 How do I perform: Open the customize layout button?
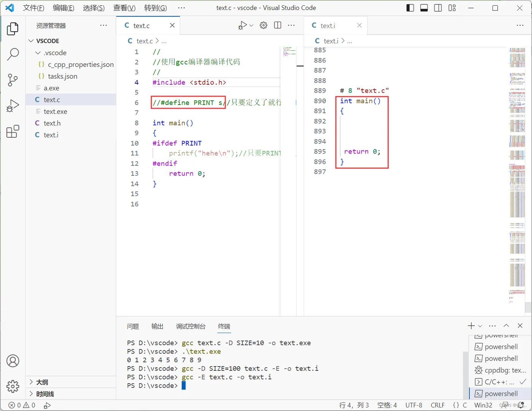click(452, 8)
